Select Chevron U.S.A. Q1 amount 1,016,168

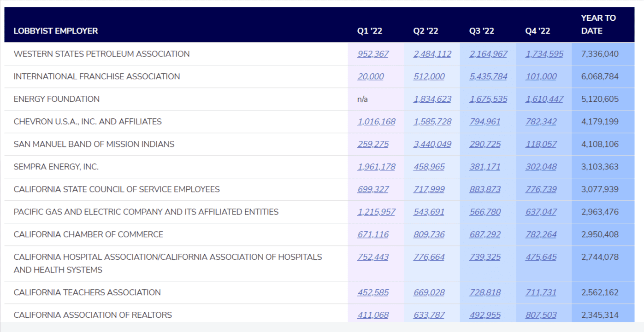click(x=376, y=122)
